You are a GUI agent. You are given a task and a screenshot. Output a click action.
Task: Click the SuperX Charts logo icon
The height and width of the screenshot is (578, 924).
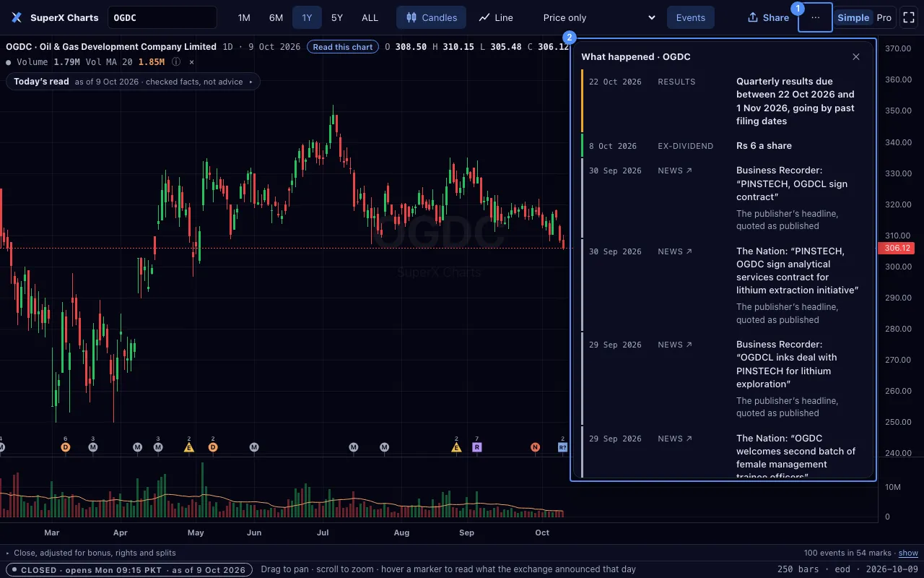click(x=17, y=17)
